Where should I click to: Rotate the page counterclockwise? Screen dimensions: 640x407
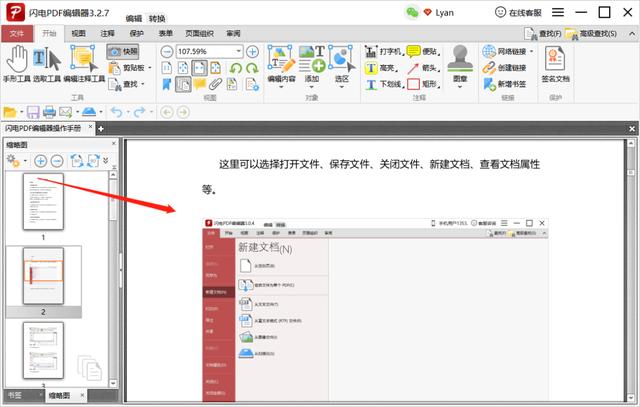(236, 68)
